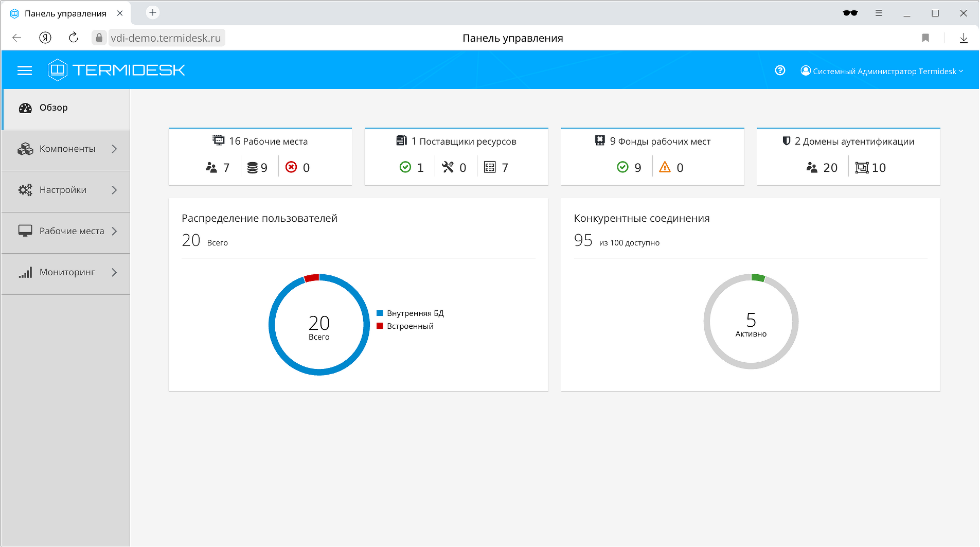Toggle the Встроенный red legend swatch
Image resolution: width=980 pixels, height=547 pixels.
click(380, 326)
